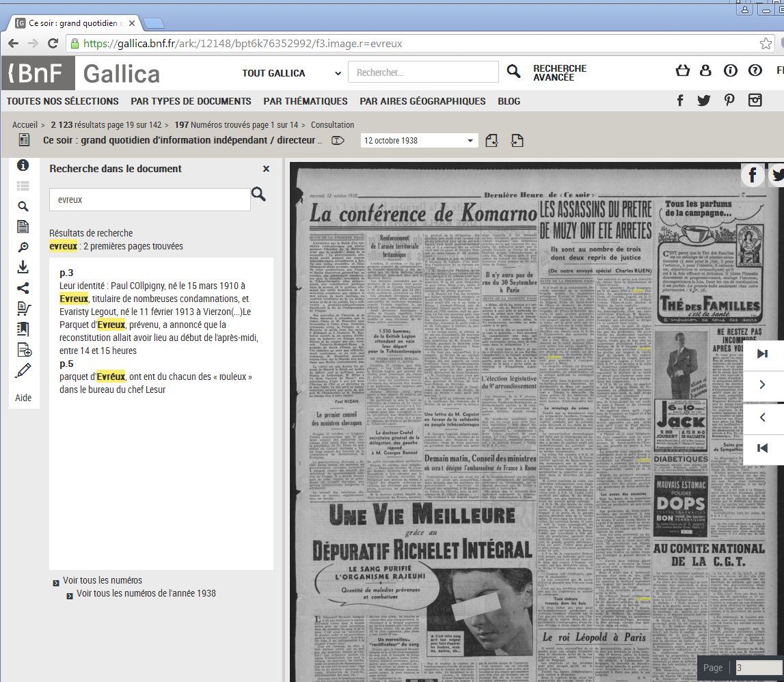Open search result page p.5

(66, 364)
